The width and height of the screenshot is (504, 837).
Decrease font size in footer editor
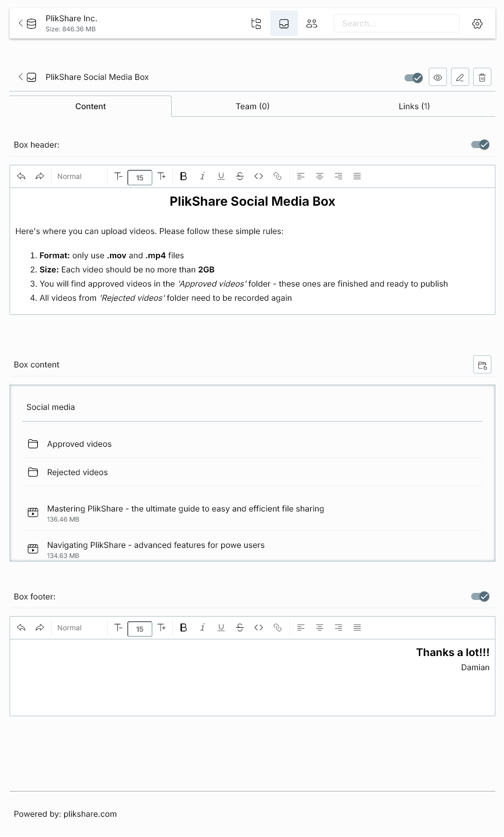click(x=118, y=628)
